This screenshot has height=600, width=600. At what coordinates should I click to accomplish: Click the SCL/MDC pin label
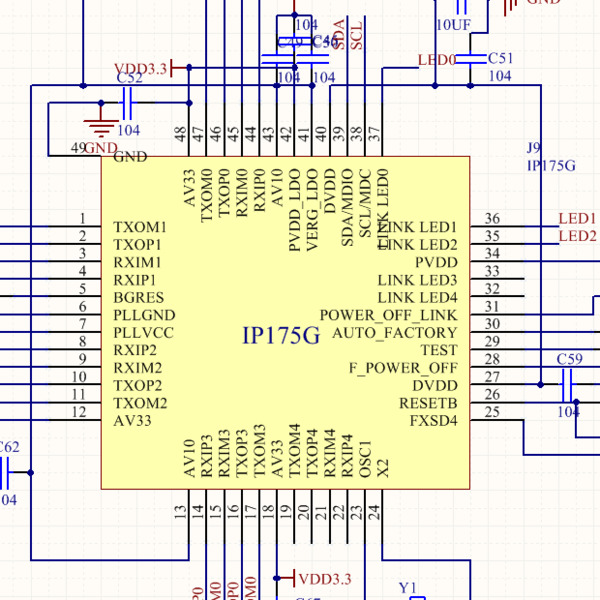pos(365,203)
